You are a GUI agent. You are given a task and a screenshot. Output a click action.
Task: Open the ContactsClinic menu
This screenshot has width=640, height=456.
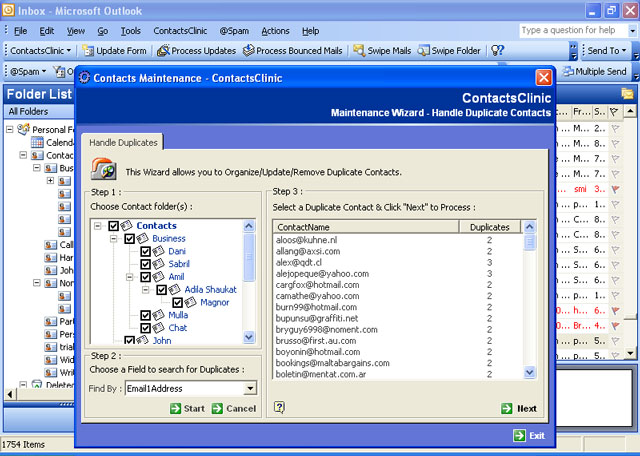180,31
